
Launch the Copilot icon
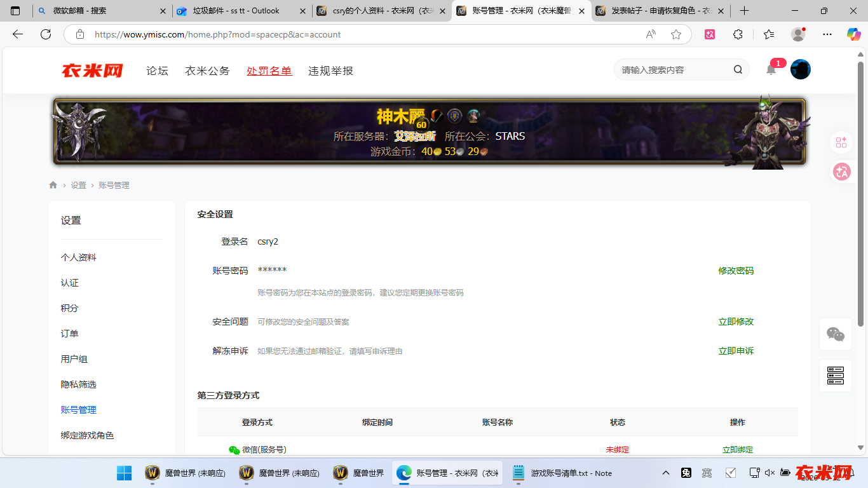click(x=853, y=34)
